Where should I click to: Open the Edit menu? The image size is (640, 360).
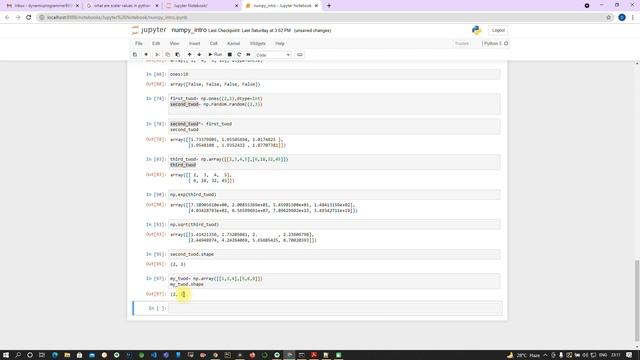click(x=156, y=43)
